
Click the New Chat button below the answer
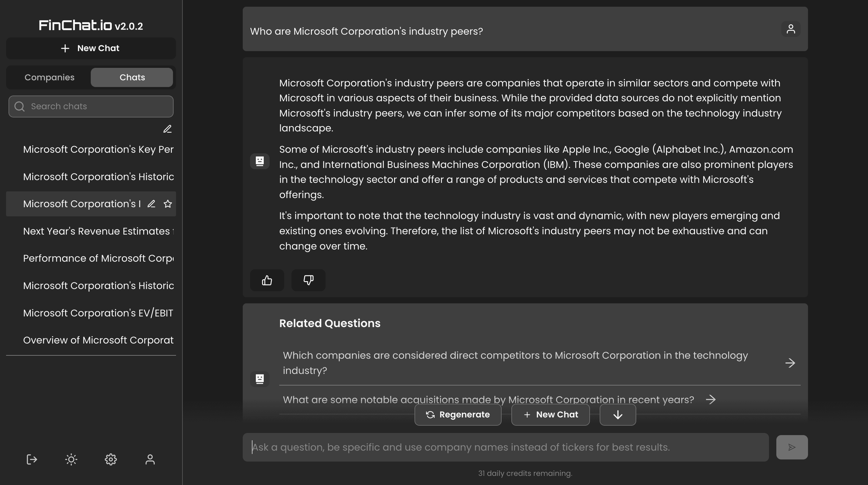tap(551, 415)
